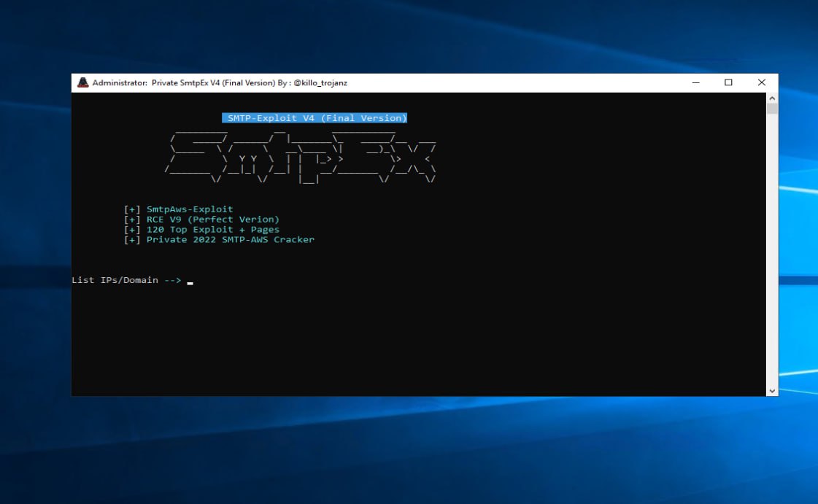Click the Private 2022 SMTP-AWS Cracker line
This screenshot has width=818, height=504.
tap(230, 240)
